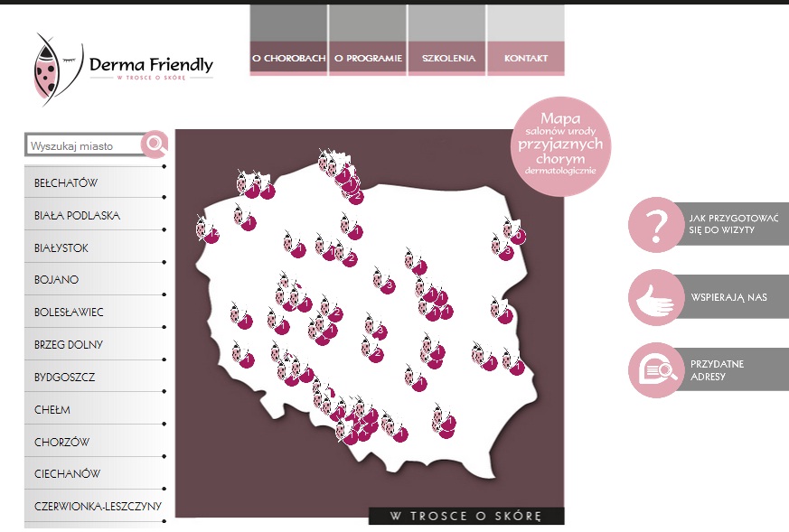This screenshot has height=532, width=789.
Task: Select Bełchatów from the city list
Action: (66, 183)
